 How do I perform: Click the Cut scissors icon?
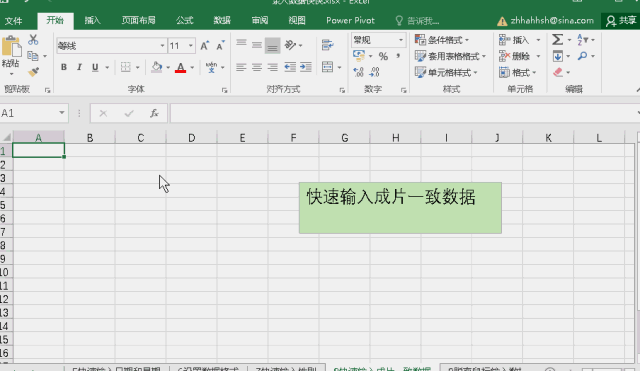33,40
